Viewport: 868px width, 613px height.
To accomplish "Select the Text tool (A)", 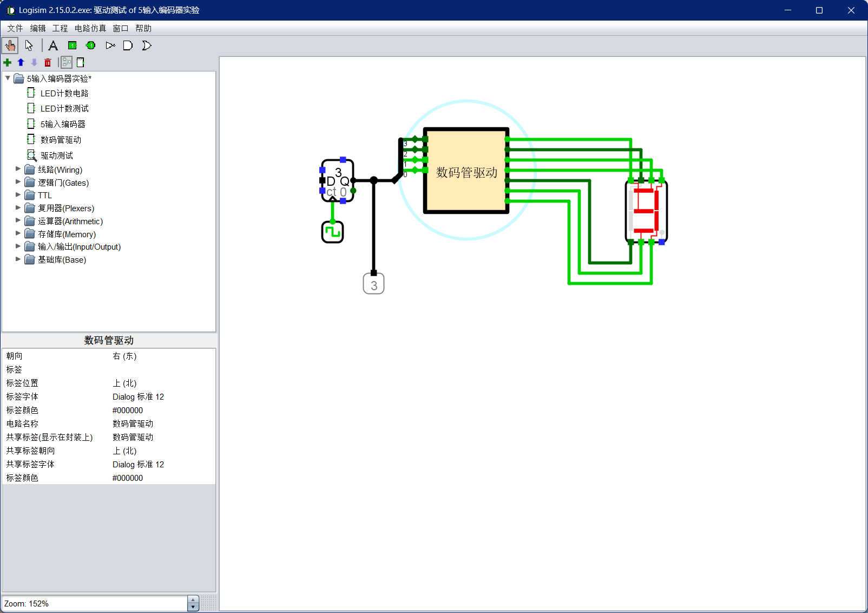I will click(x=53, y=45).
